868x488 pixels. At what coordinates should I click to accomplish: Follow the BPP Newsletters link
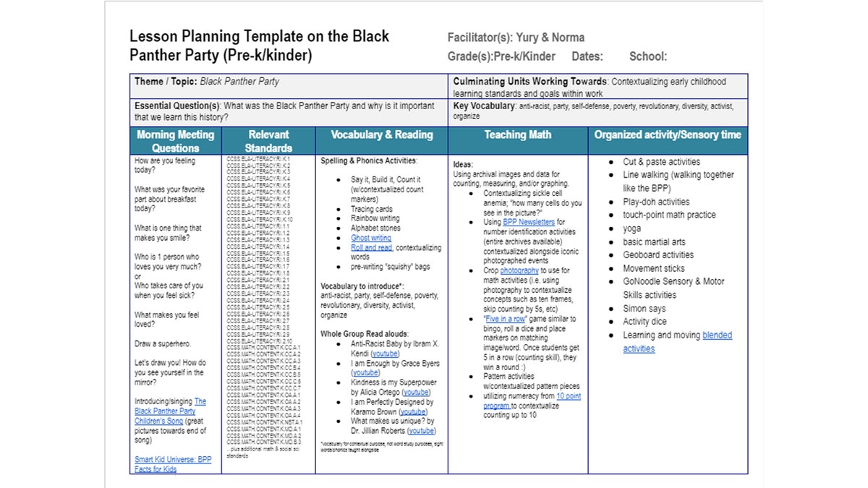click(529, 223)
